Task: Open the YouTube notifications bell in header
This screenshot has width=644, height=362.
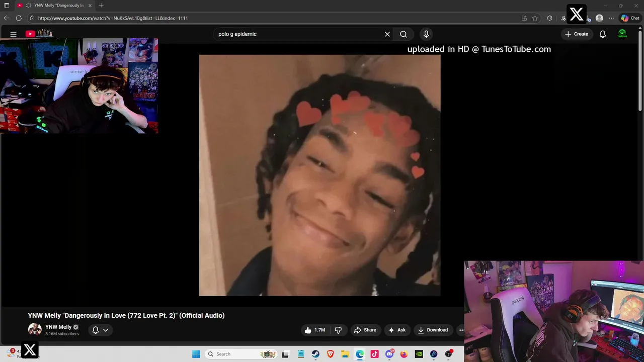Action: 603,34
